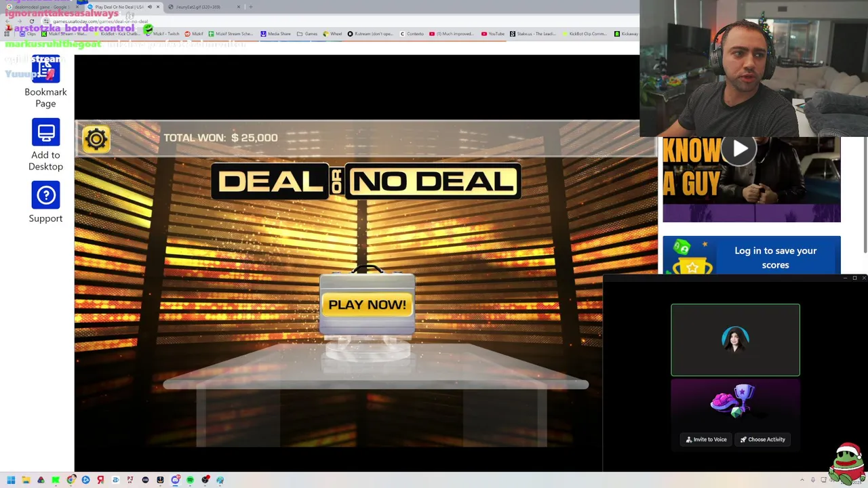This screenshot has width=868, height=488.
Task: Open the game settings gear icon
Action: tap(96, 139)
